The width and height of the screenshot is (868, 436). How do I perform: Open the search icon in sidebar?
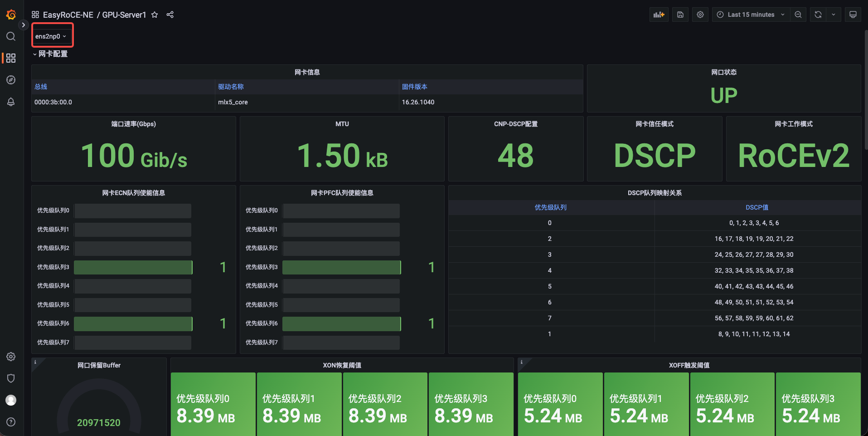[x=11, y=36]
